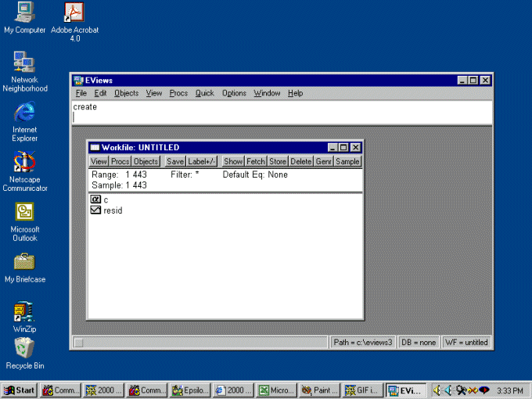Click the Internet Explorer desktop icon

point(24,113)
